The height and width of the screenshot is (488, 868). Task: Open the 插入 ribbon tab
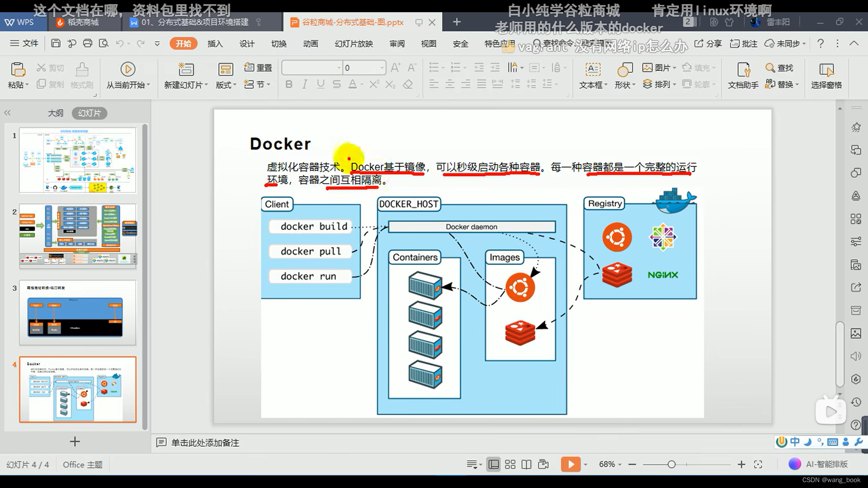point(215,43)
